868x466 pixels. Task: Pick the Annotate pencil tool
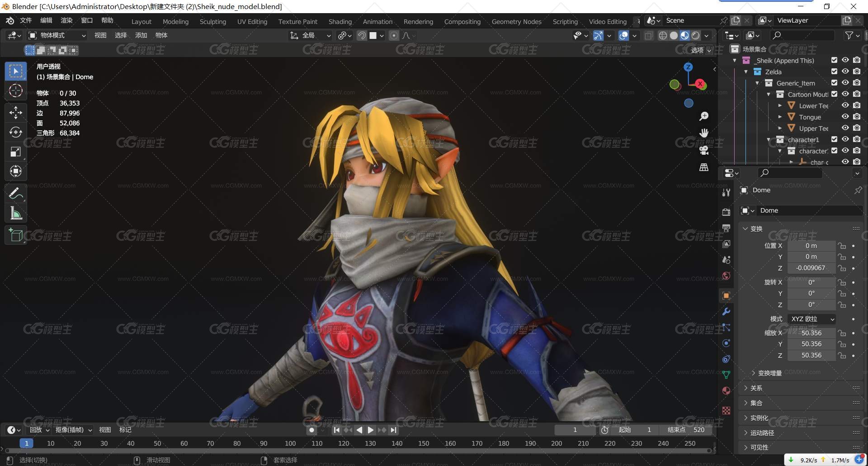(16, 194)
